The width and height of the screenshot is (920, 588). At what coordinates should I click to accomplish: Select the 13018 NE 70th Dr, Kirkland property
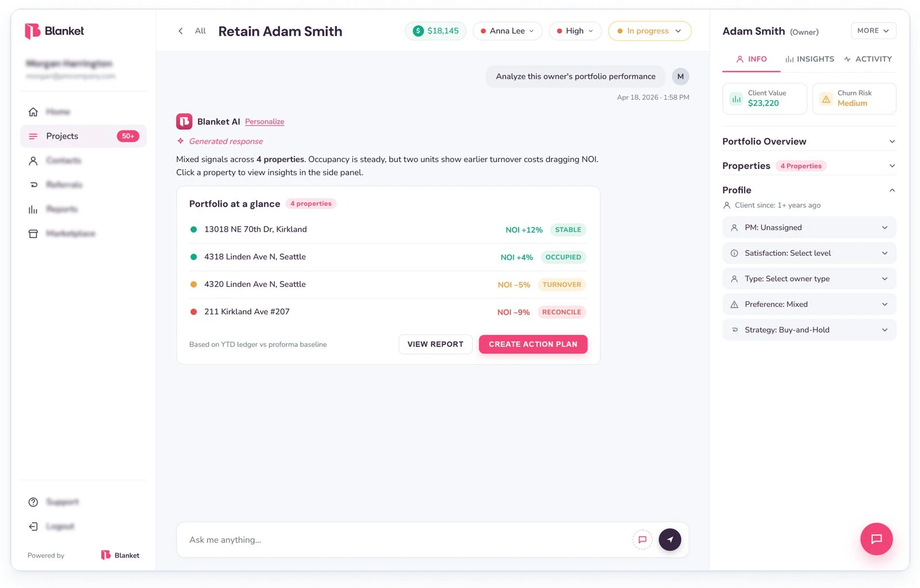coord(388,229)
